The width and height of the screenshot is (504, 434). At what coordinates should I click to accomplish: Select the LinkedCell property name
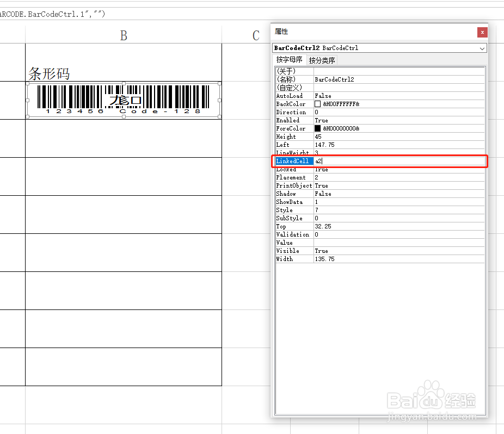pos(294,161)
